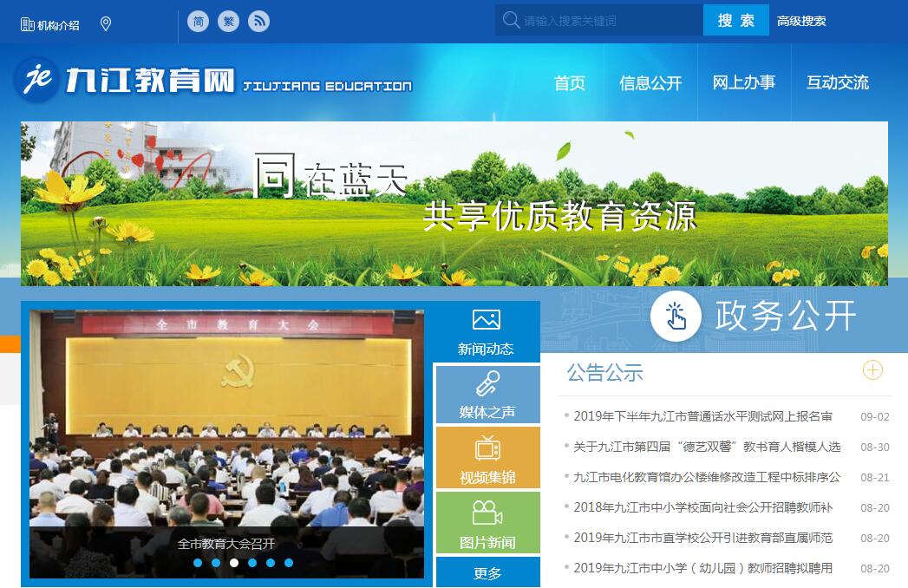Open the 图片新闻 tab
Screen dimensions: 908x588
coord(487,524)
